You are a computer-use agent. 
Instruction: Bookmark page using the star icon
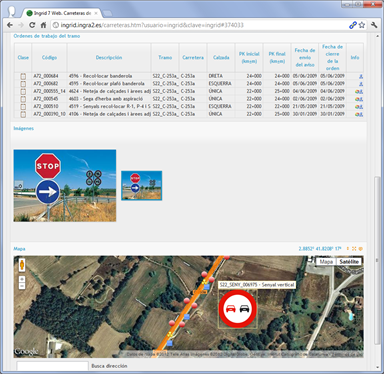(x=362, y=25)
